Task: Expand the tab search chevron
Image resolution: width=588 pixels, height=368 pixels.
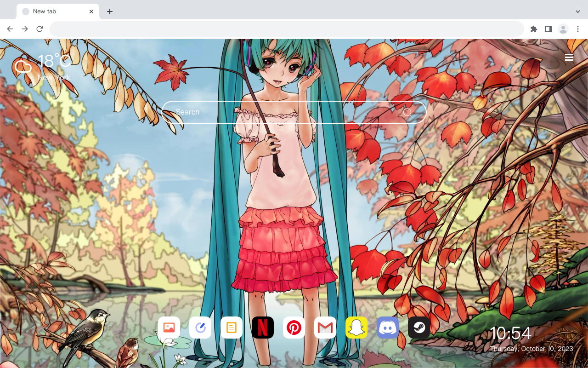Action: (x=578, y=11)
